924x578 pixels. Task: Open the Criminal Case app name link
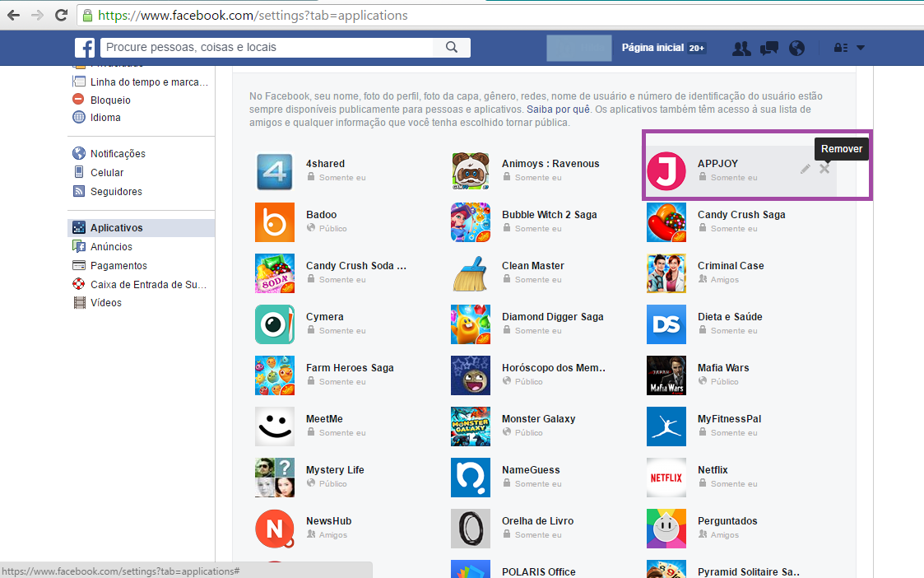click(731, 266)
